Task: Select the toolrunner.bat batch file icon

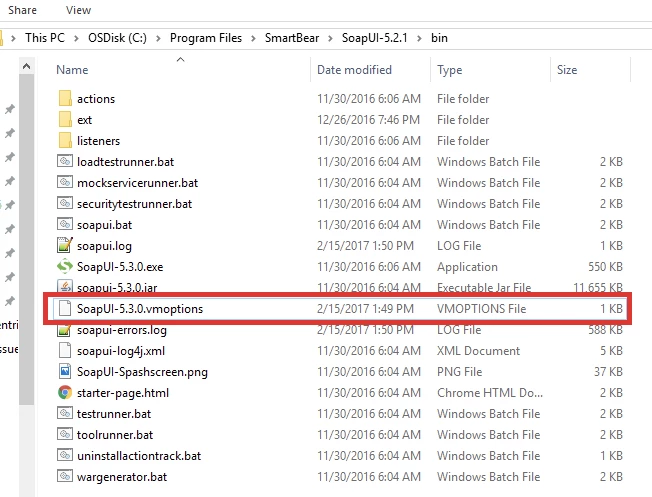Action: (x=65, y=434)
